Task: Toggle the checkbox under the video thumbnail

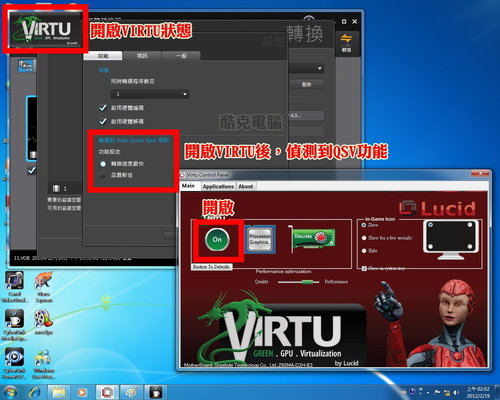Action: click(32, 171)
